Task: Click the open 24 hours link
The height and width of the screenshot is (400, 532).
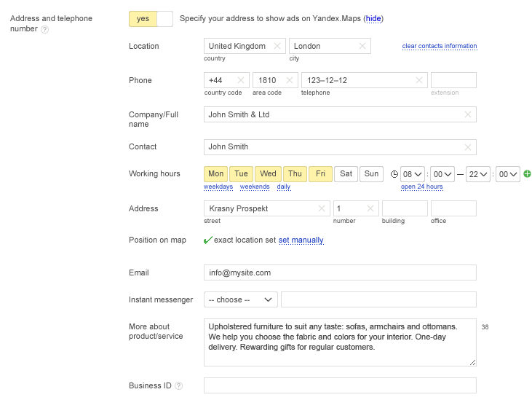Action: 421,187
